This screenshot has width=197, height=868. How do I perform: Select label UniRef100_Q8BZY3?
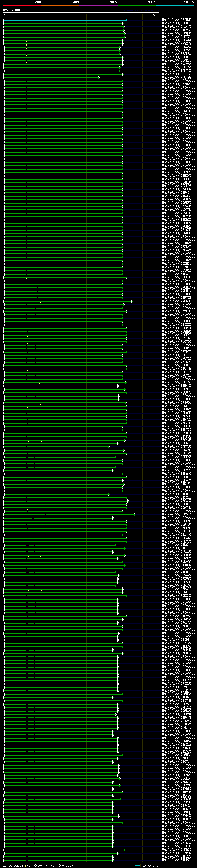[177, 176]
